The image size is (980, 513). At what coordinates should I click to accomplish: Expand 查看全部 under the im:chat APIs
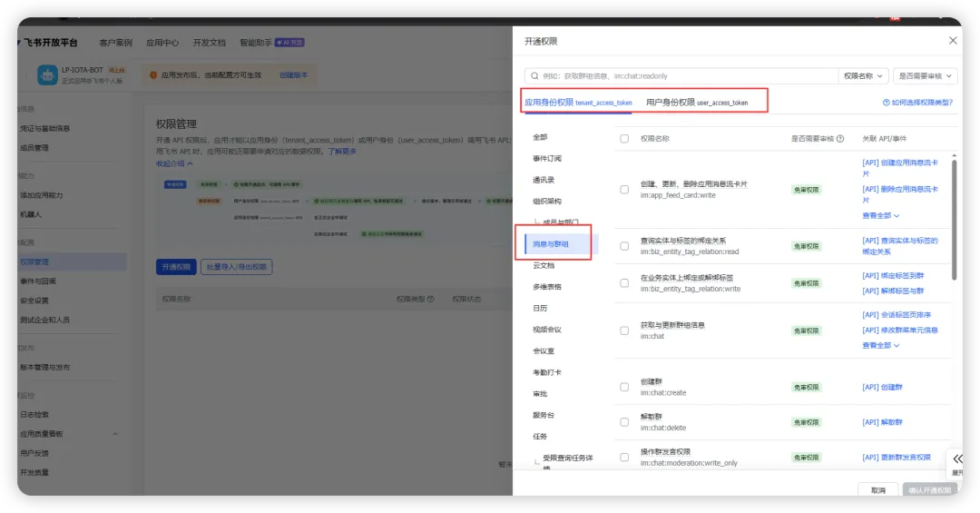(x=880, y=345)
